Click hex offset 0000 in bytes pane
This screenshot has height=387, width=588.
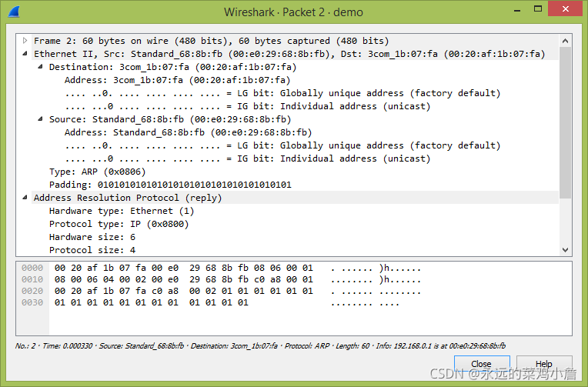pos(32,268)
